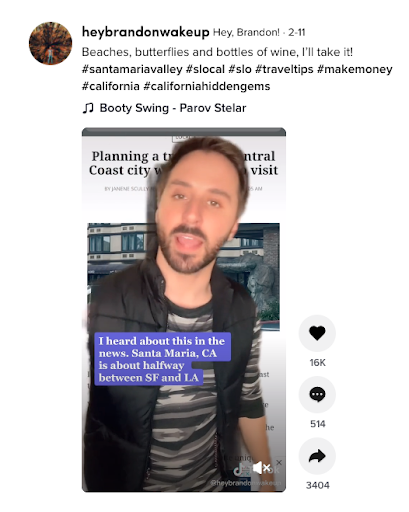The height and width of the screenshot is (512, 409).
Task: Open comments via speech bubble icon
Action: [x=317, y=394]
